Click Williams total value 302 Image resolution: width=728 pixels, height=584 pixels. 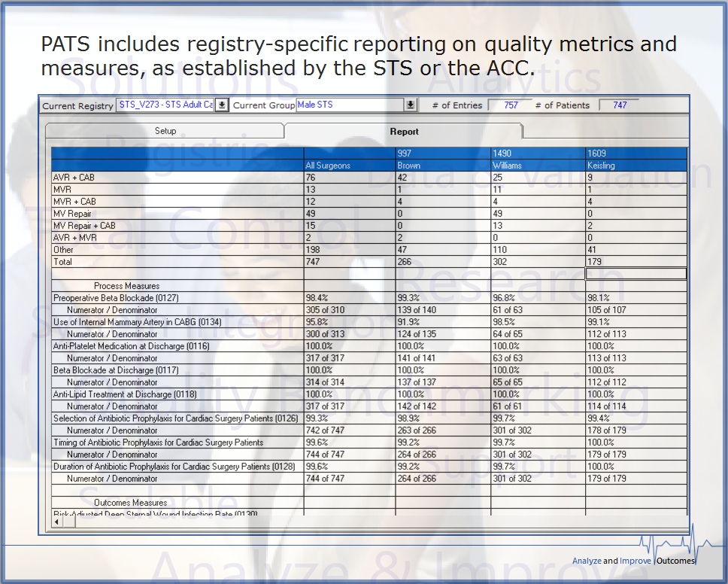pyautogui.click(x=538, y=262)
